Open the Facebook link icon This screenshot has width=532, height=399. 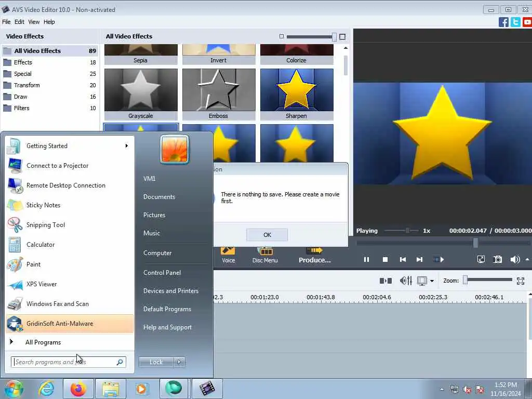click(x=503, y=22)
